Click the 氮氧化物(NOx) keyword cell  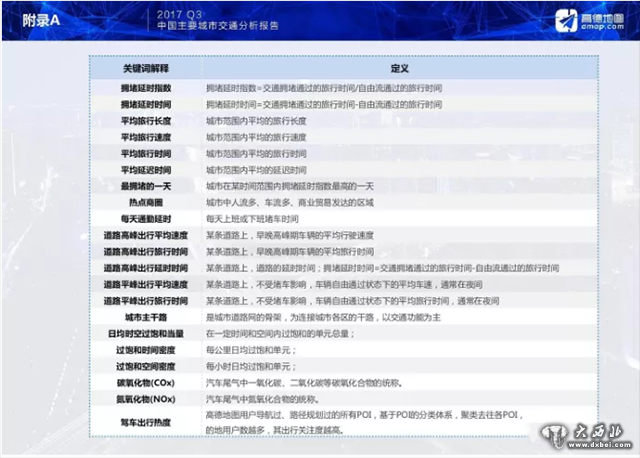click(146, 398)
